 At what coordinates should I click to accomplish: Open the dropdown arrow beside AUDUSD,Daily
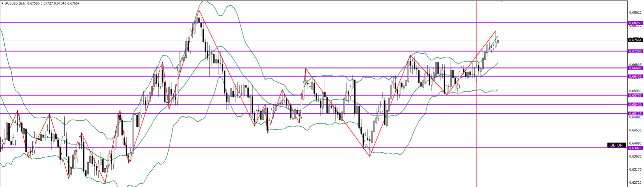[x=2, y=3]
